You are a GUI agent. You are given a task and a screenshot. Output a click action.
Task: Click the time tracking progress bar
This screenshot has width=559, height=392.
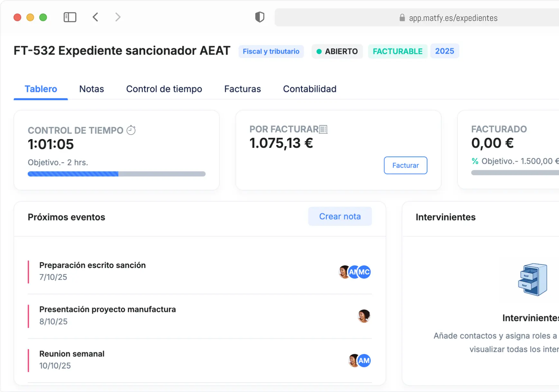pos(116,174)
